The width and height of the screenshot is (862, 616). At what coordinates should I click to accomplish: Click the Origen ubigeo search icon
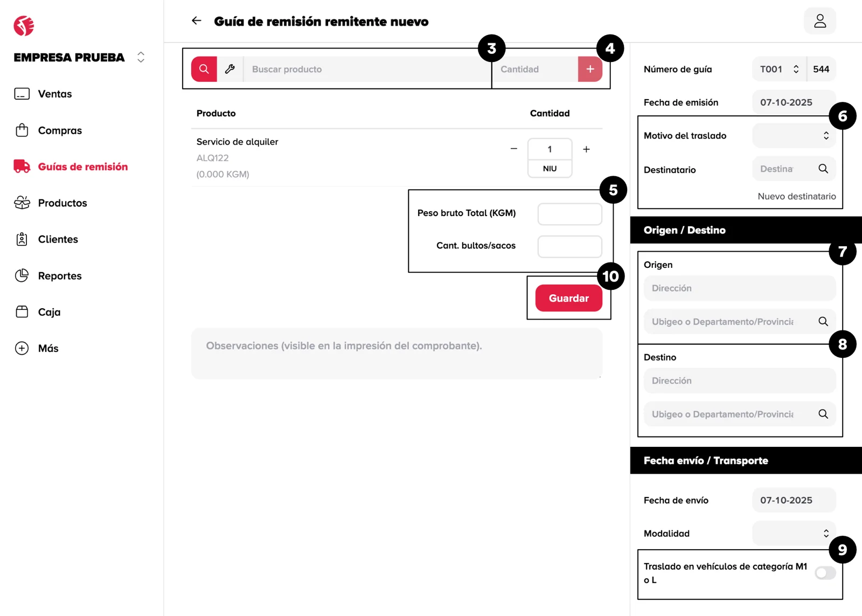coord(823,321)
